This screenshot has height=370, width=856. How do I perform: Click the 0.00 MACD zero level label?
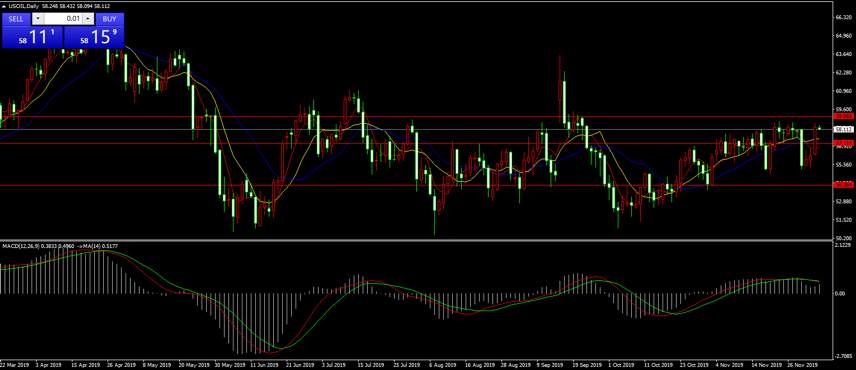point(841,294)
